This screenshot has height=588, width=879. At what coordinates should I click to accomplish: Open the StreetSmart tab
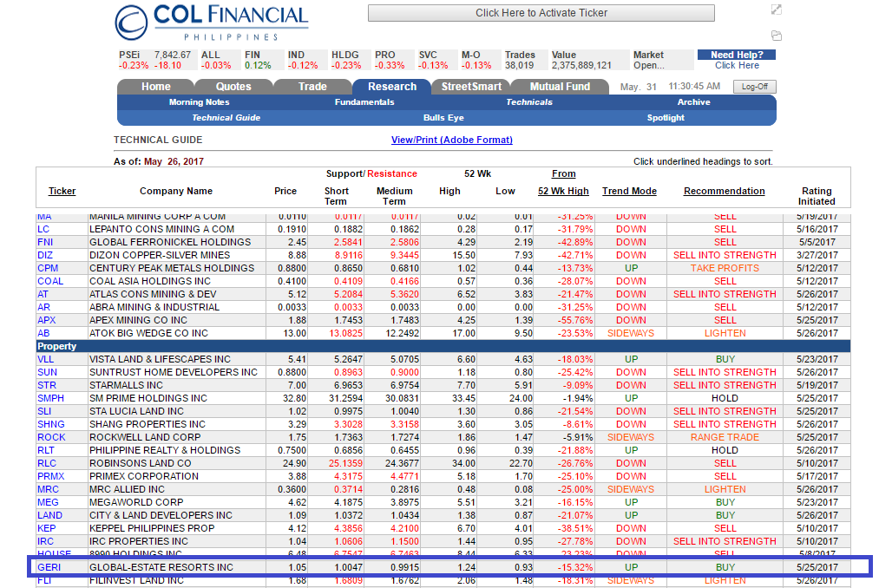pos(470,86)
